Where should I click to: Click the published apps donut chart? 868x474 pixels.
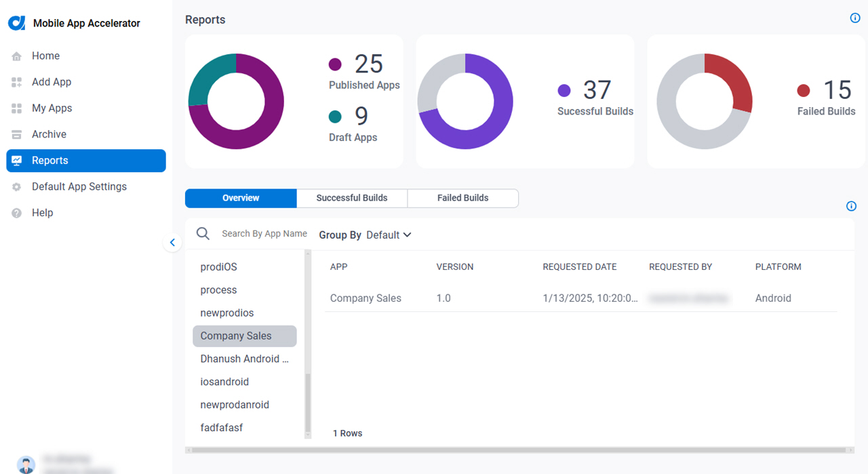click(236, 102)
